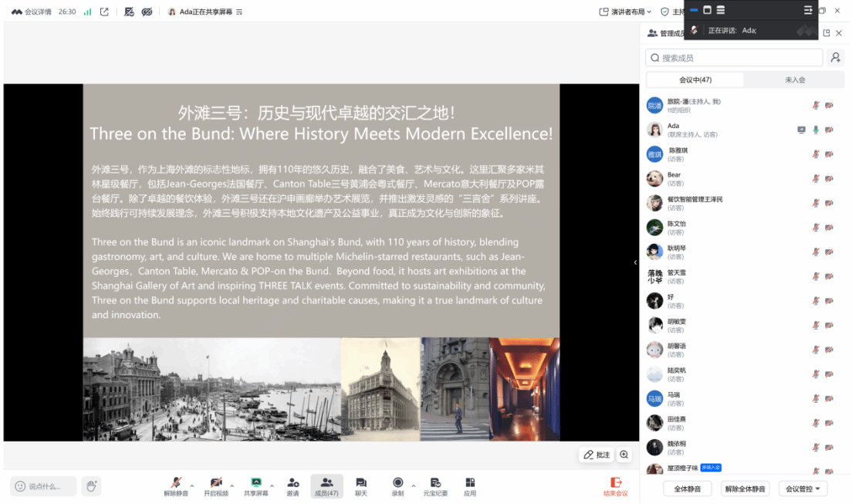Raise hand using the hand icon

tap(91, 485)
